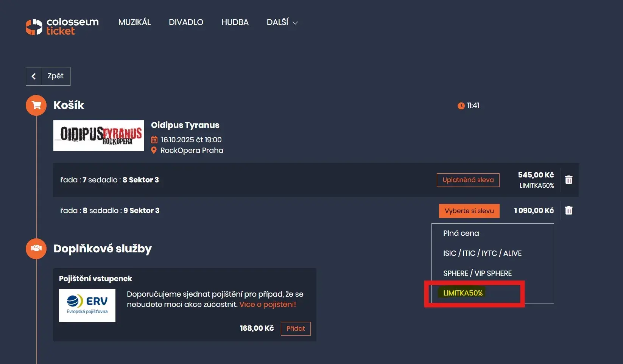This screenshot has height=364, width=623.
Task: Navigate to the HUDBA category
Action: pyautogui.click(x=235, y=22)
